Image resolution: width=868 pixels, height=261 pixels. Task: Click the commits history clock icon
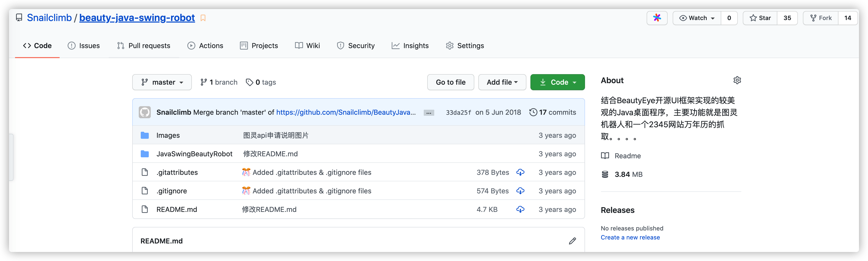point(533,112)
